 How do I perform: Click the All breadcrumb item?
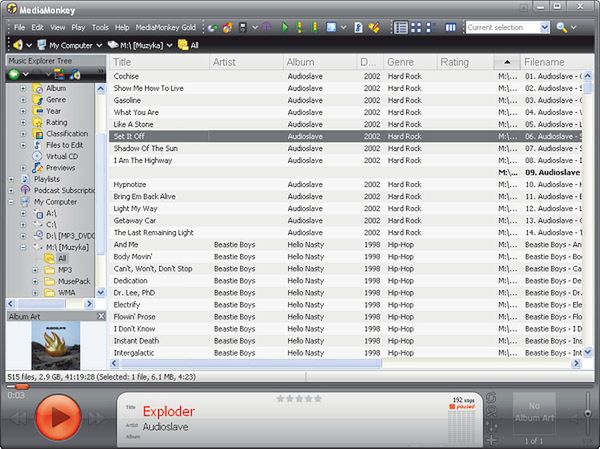pos(189,45)
